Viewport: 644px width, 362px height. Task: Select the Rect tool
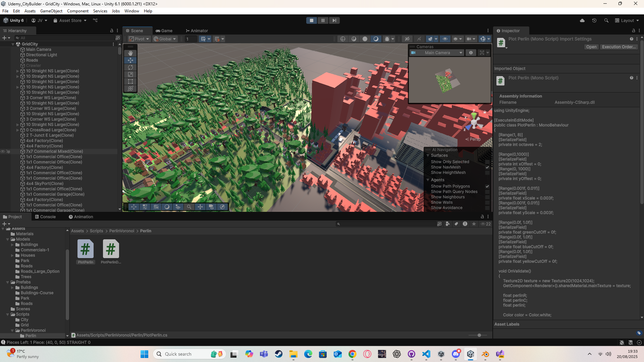pos(130,81)
